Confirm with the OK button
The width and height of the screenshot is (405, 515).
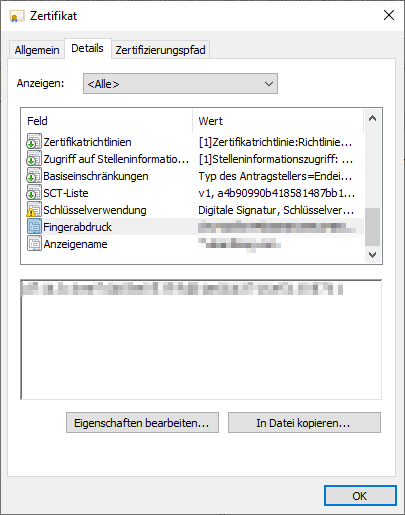360,496
